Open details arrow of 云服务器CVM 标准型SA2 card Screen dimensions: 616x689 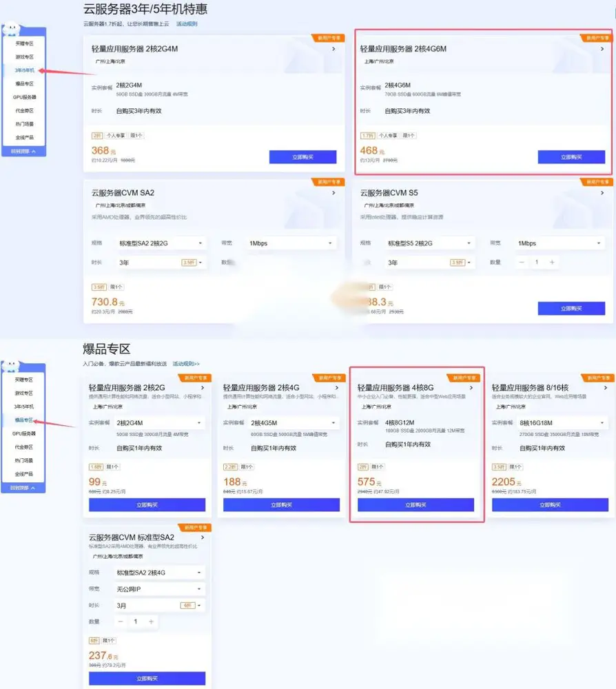(x=203, y=537)
